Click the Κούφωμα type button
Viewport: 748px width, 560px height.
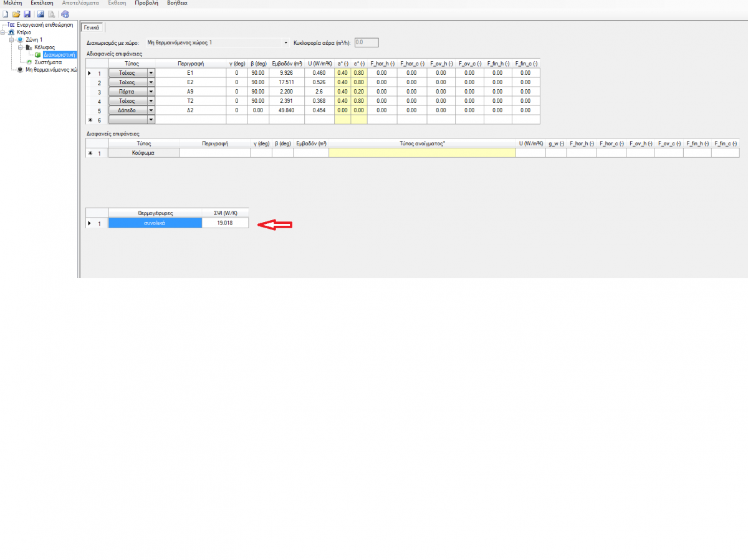(143, 153)
